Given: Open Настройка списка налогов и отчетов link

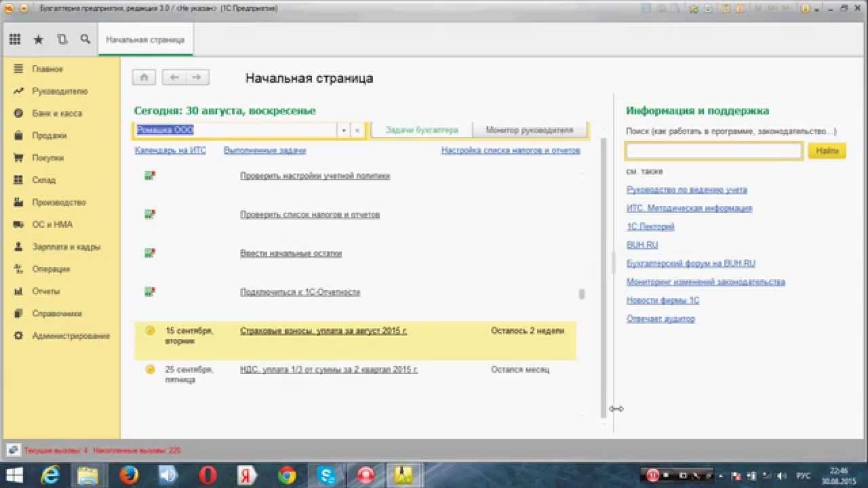Looking at the screenshot, I should click(x=511, y=150).
